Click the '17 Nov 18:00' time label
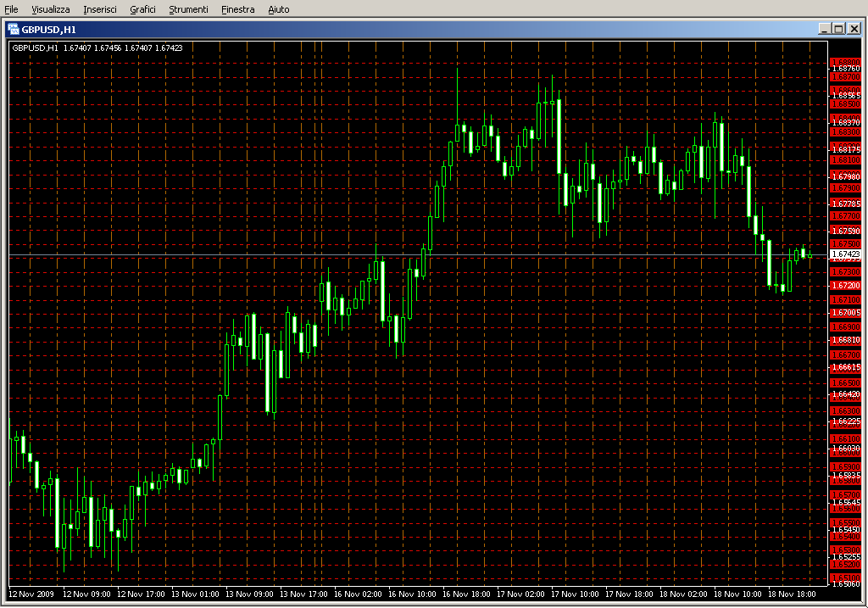Image resolution: width=868 pixels, height=608 pixels. pyautogui.click(x=629, y=594)
